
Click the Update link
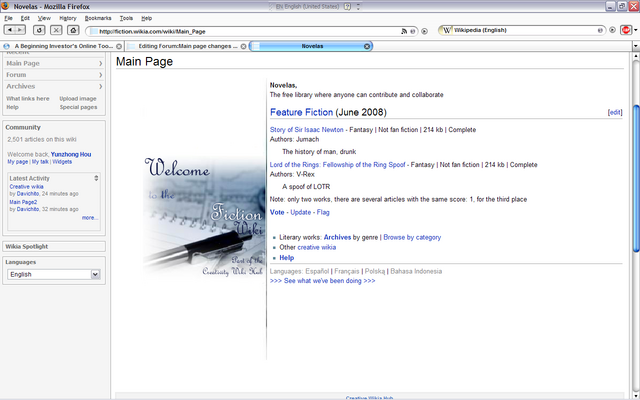tap(300, 212)
